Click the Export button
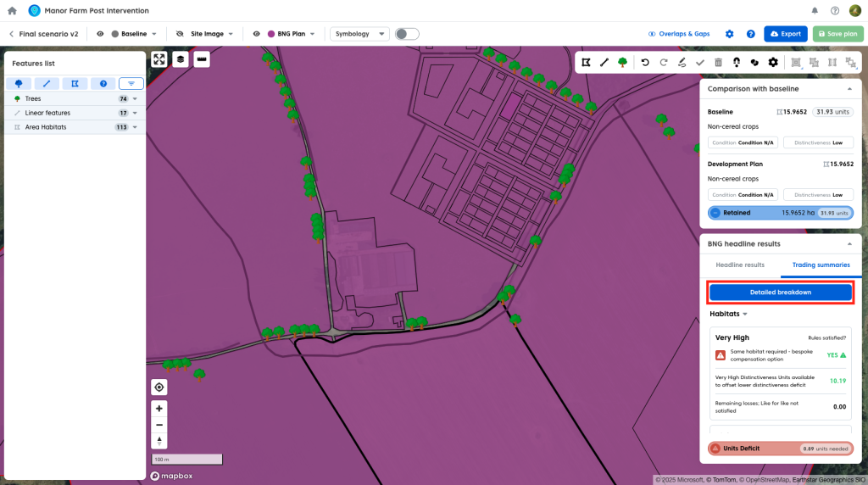The height and width of the screenshot is (485, 868). click(x=785, y=34)
